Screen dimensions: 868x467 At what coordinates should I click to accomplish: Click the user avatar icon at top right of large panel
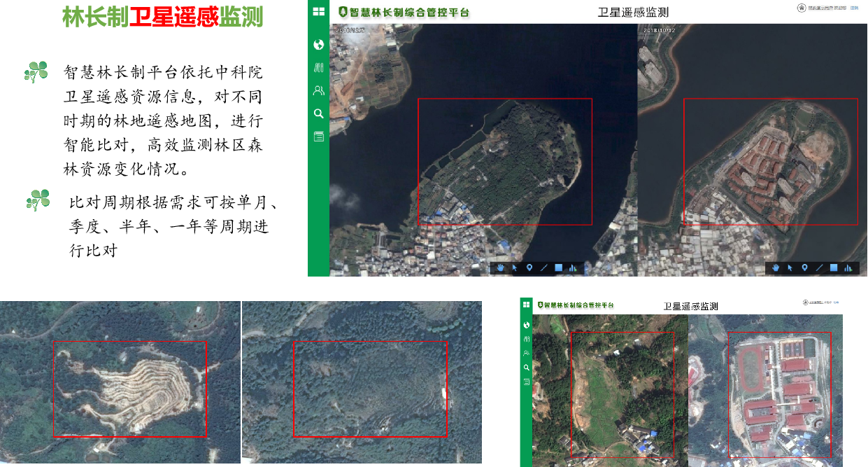pos(801,8)
